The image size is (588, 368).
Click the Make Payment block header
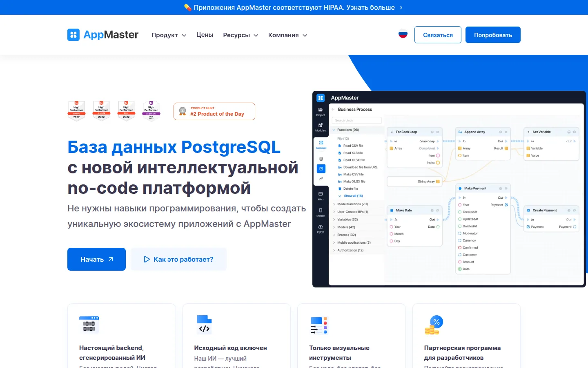[x=483, y=188]
